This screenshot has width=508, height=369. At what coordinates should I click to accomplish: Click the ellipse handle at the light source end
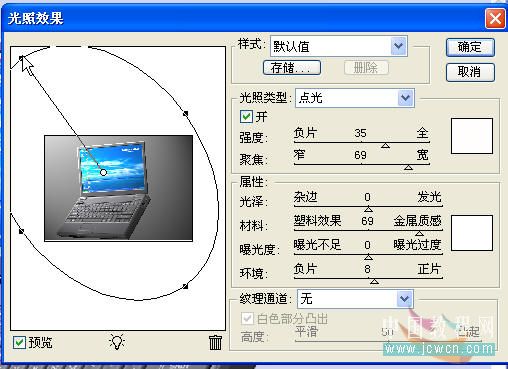click(21, 58)
